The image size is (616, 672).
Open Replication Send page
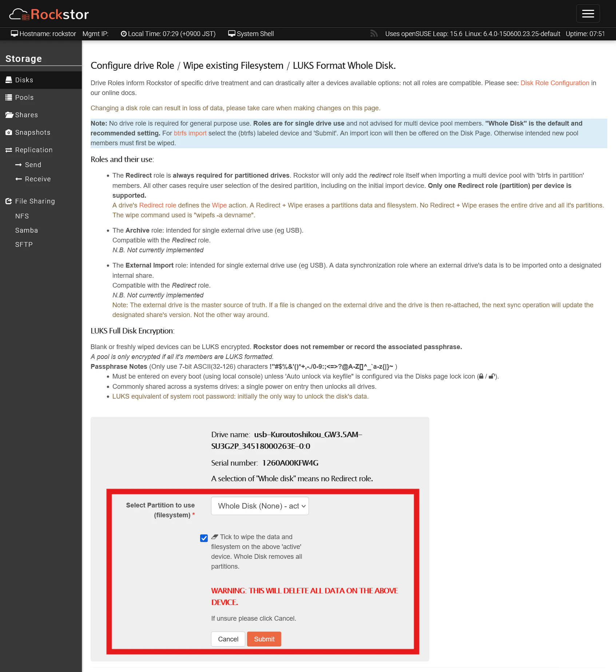click(x=33, y=165)
